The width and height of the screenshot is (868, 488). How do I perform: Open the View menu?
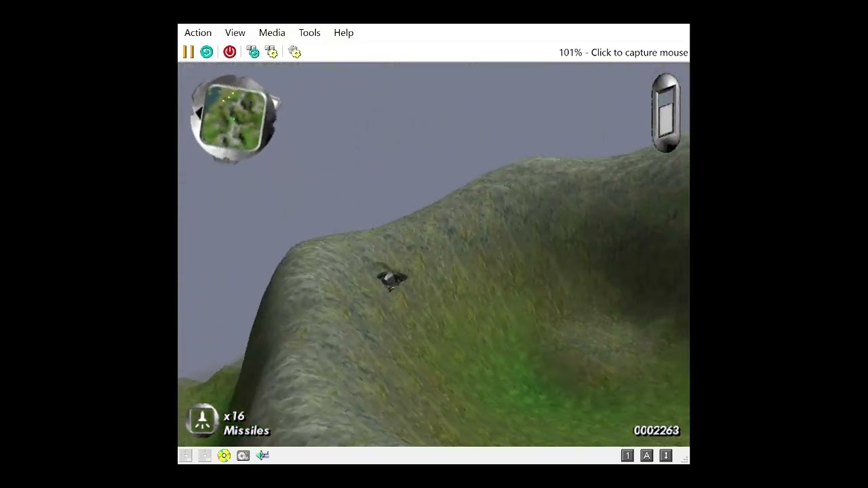pos(235,33)
